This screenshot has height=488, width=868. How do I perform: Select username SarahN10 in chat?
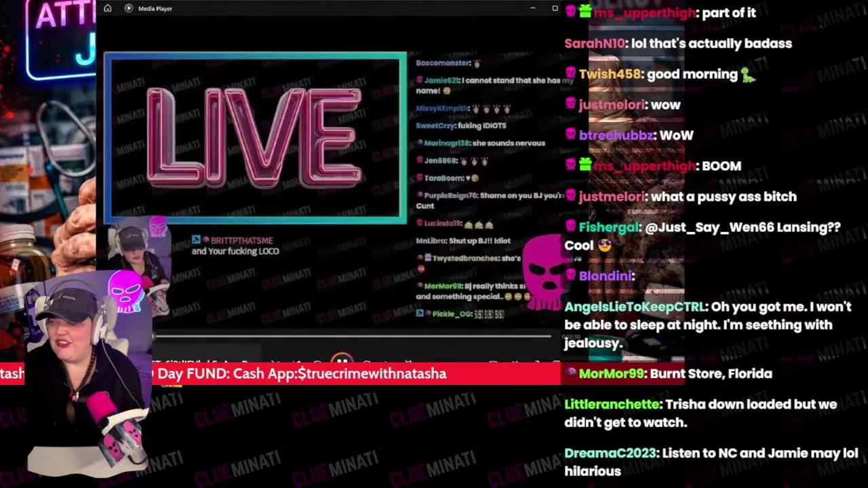click(x=594, y=43)
